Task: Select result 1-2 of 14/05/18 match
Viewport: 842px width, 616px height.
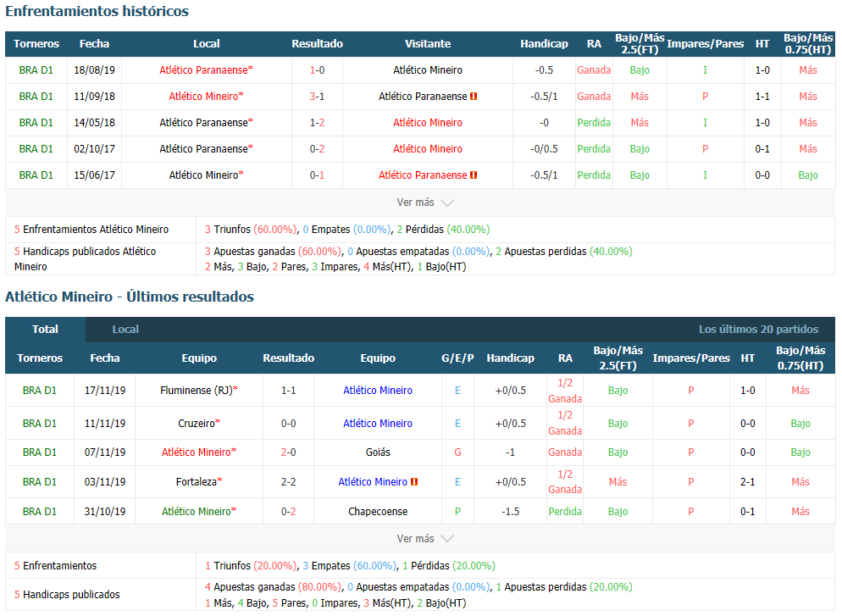Action: pyautogui.click(x=317, y=123)
